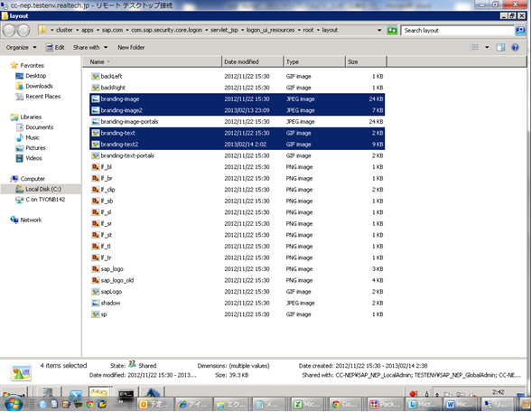Open Downloads in the navigation pane

coord(39,86)
